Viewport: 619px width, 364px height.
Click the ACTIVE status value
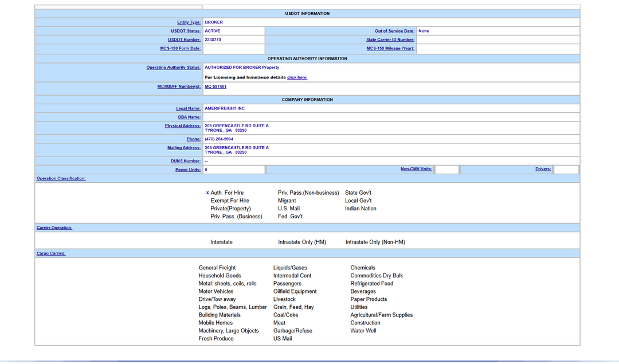tap(213, 31)
